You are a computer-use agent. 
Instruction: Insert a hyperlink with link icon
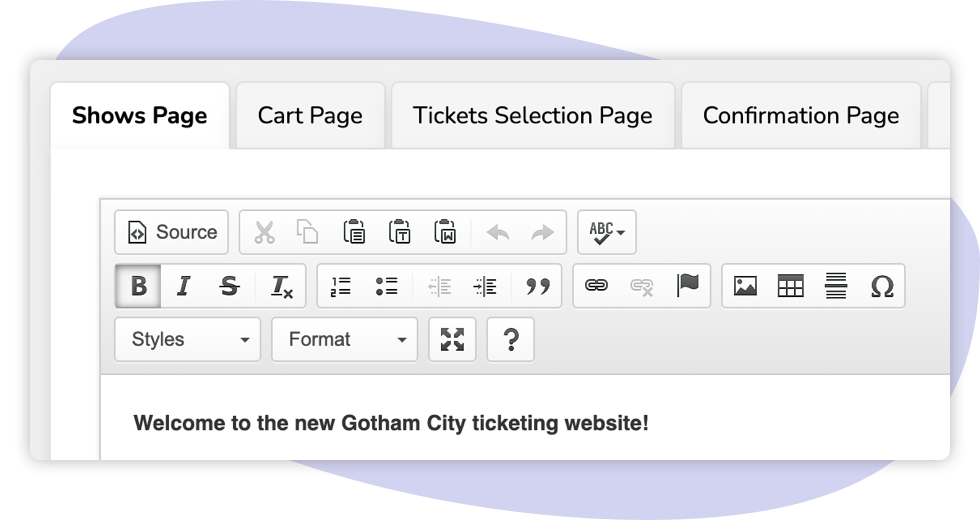point(597,286)
